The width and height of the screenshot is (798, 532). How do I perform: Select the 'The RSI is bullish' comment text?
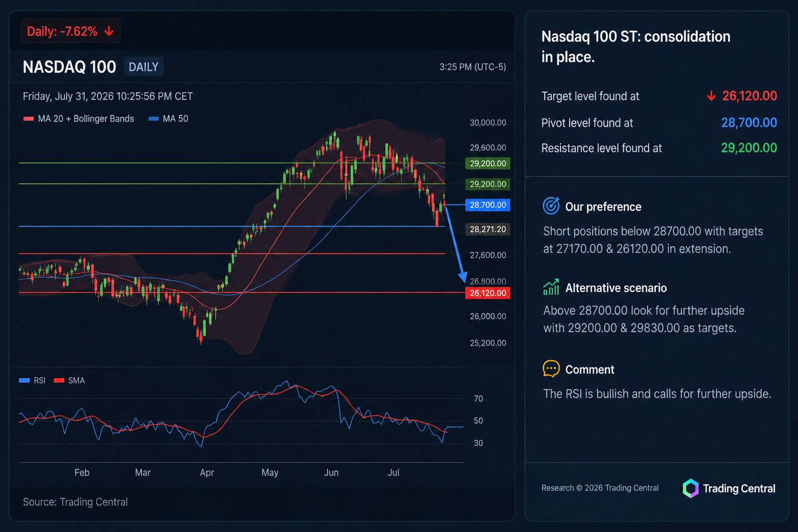tap(657, 394)
